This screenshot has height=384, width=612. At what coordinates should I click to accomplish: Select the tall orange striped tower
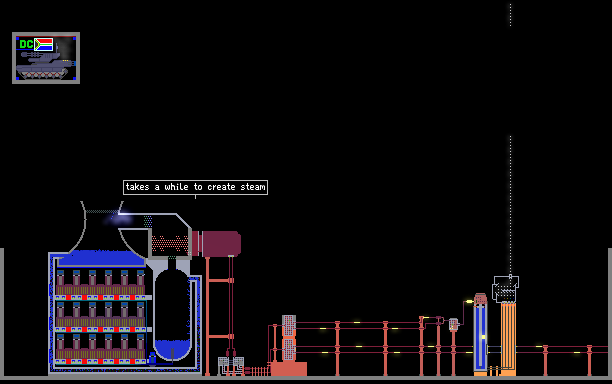(x=508, y=339)
